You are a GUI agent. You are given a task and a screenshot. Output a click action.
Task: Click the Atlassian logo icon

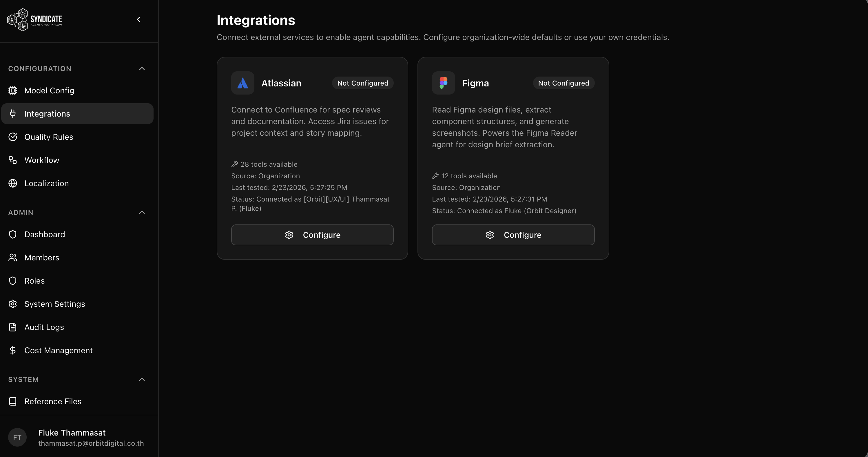242,83
